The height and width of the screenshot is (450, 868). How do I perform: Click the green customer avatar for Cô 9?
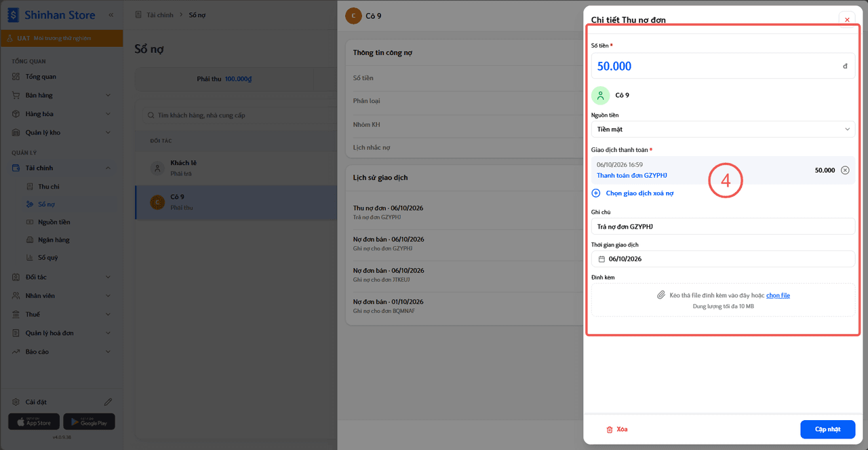coord(600,96)
